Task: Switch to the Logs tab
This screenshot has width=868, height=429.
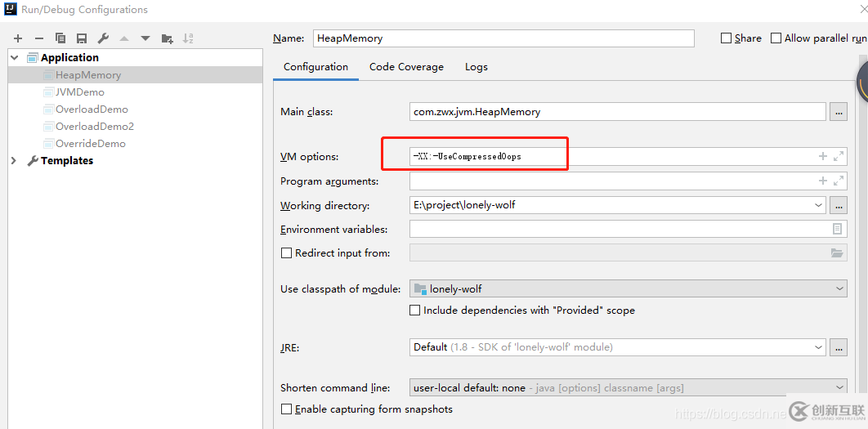Action: (476, 67)
